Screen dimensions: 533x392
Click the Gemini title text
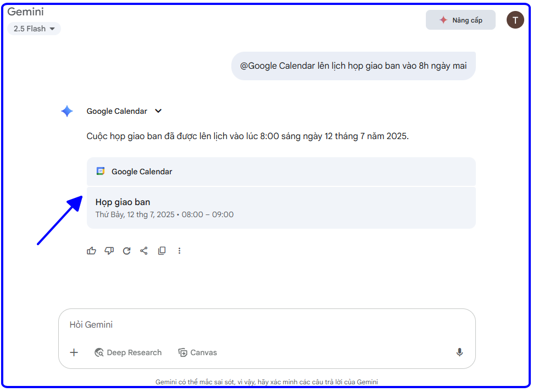pos(25,12)
